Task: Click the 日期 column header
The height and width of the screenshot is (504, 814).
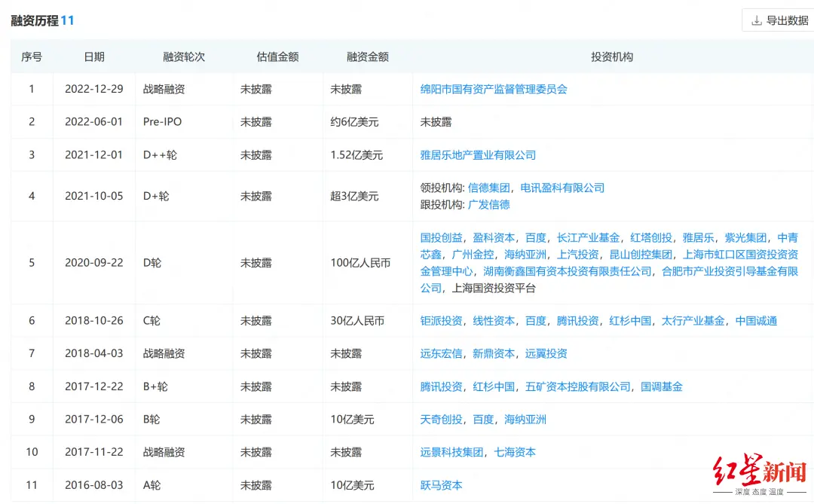Action: click(x=94, y=57)
